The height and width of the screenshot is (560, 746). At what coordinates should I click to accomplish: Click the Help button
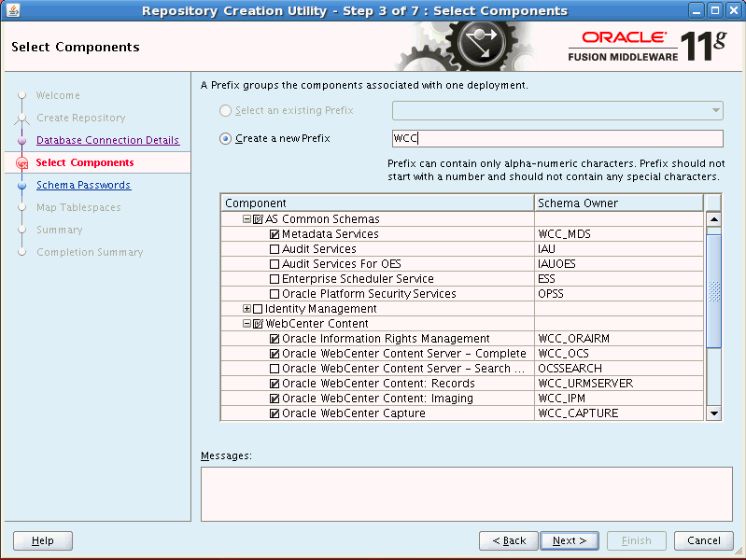coord(43,541)
